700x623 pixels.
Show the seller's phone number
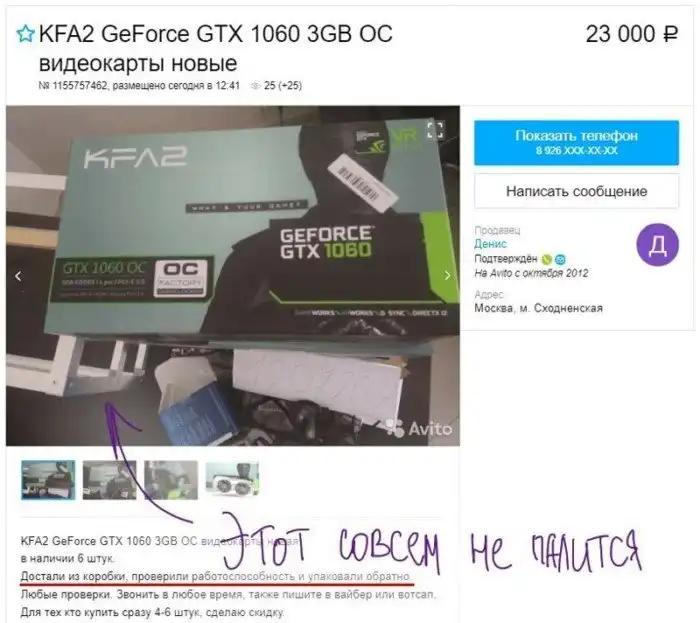coord(576,142)
